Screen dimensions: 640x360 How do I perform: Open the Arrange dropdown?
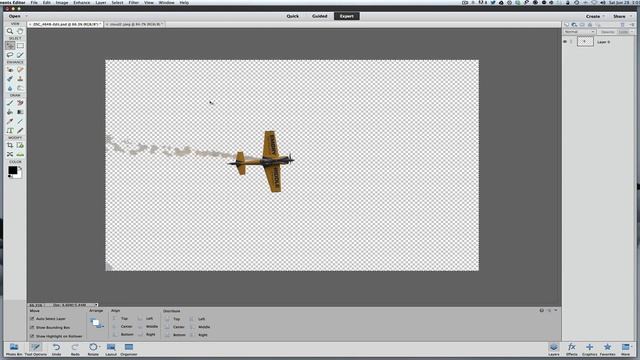(x=97, y=323)
